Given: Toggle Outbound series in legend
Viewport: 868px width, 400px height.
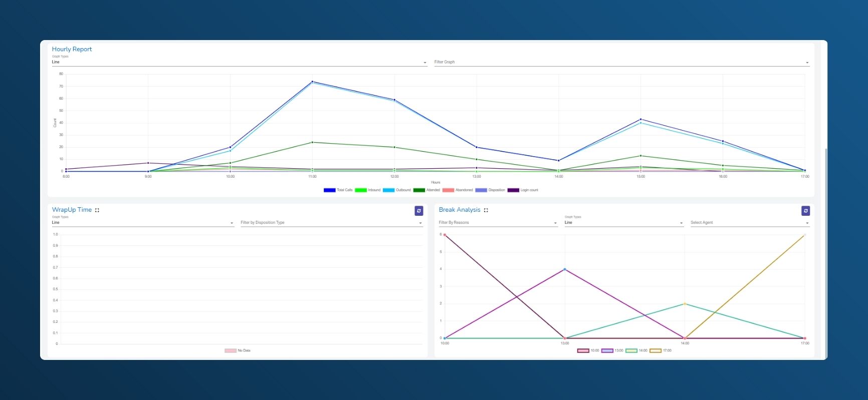Looking at the screenshot, I should 397,190.
